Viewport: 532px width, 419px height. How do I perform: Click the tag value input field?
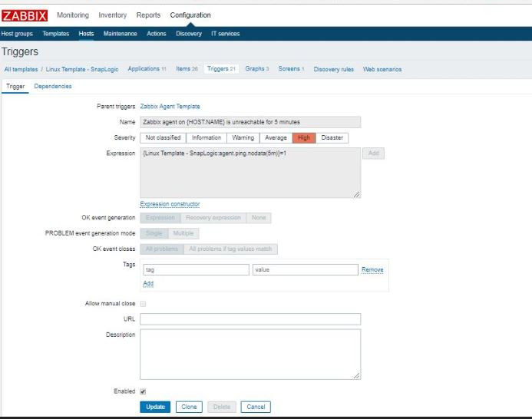(x=306, y=270)
